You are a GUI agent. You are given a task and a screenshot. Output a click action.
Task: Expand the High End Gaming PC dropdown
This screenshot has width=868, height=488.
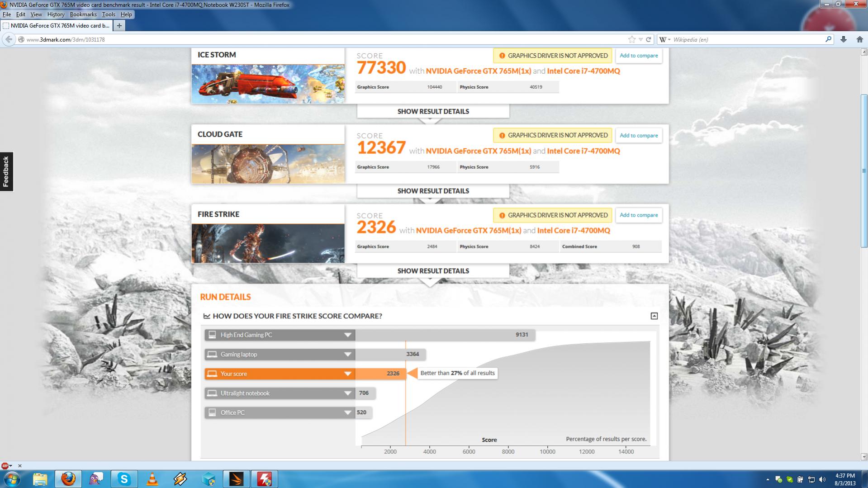(347, 335)
